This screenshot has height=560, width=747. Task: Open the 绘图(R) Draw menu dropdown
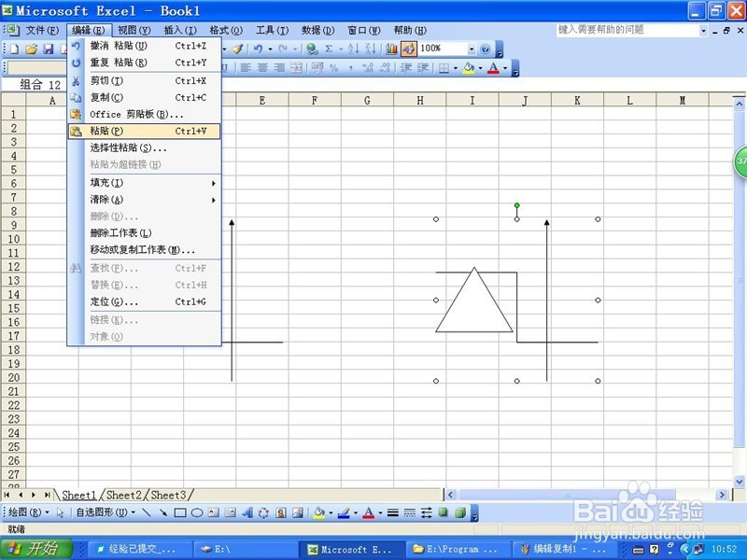point(29,512)
